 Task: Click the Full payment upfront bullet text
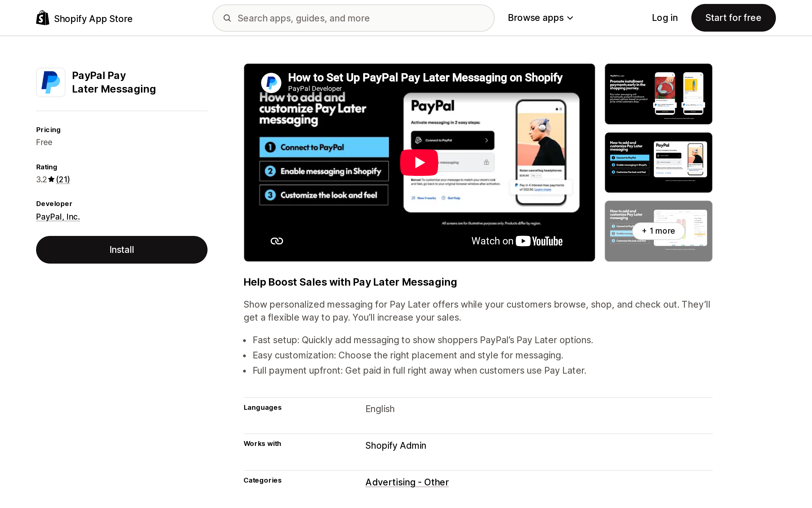420,371
